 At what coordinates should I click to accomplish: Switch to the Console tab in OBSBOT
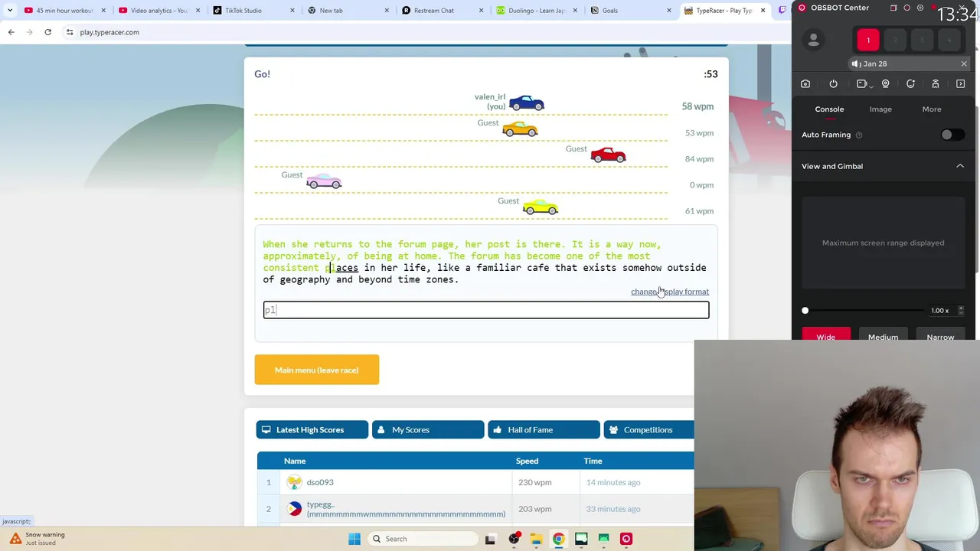tap(829, 109)
